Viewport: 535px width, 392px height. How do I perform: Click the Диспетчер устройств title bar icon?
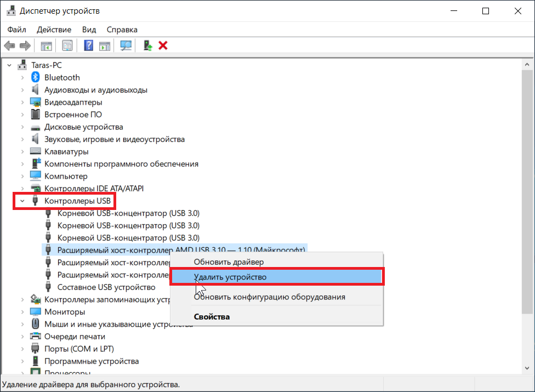pos(11,11)
